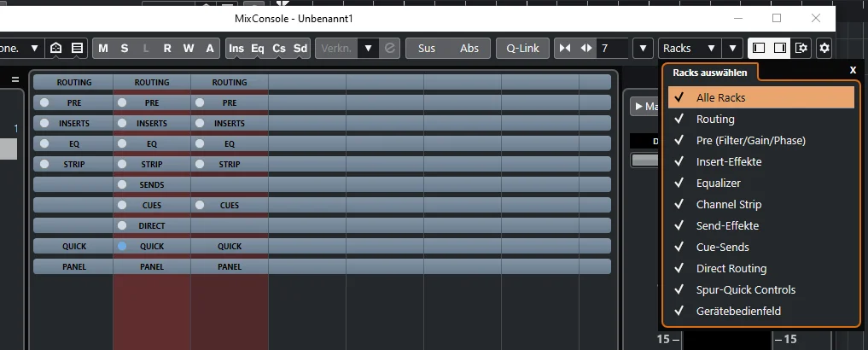Toggle the Cs channel strip bypass button
Viewport: 868px width, 350px height.
coord(279,48)
